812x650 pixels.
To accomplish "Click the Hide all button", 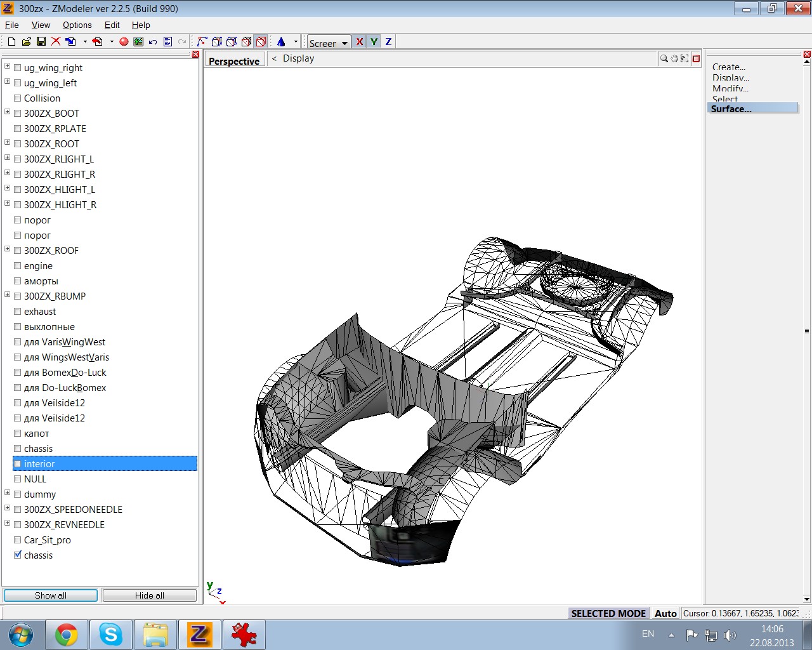I will click(x=150, y=595).
